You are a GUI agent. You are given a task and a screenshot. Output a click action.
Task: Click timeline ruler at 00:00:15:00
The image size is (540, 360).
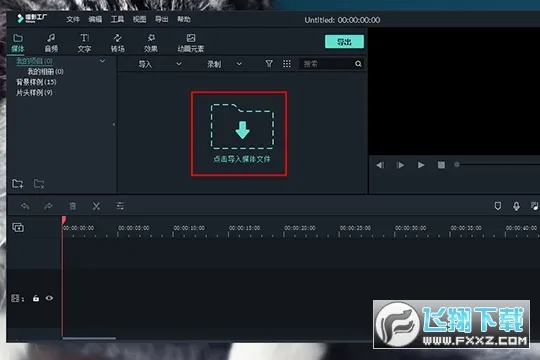245,228
